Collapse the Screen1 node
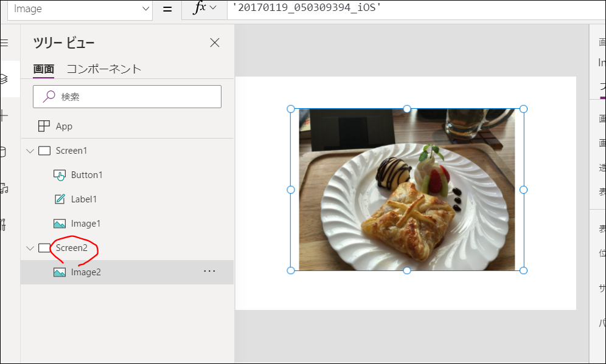Screen dimensions: 606x364 (x=30, y=151)
